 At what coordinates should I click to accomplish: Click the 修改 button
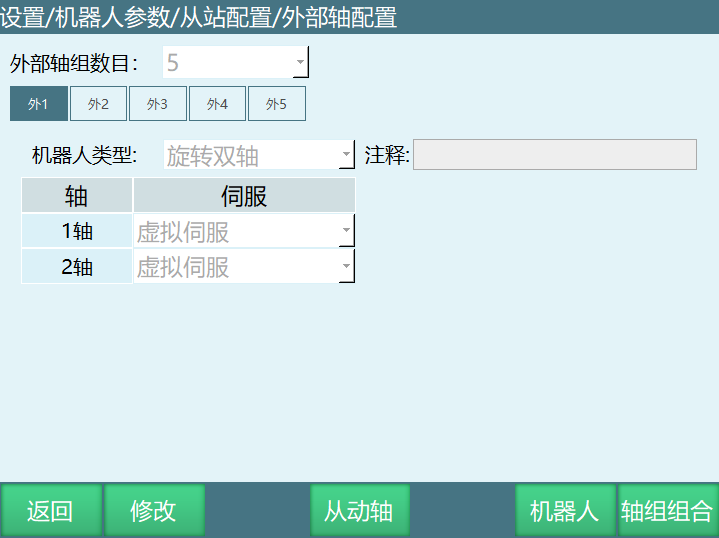pyautogui.click(x=154, y=511)
